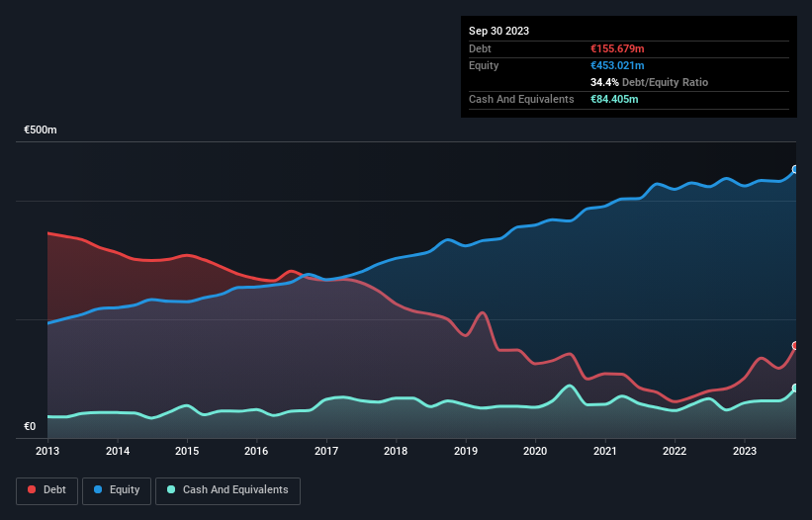This screenshot has width=812, height=520.
Task: Toggle the Equity series legend button
Action: pos(117,490)
